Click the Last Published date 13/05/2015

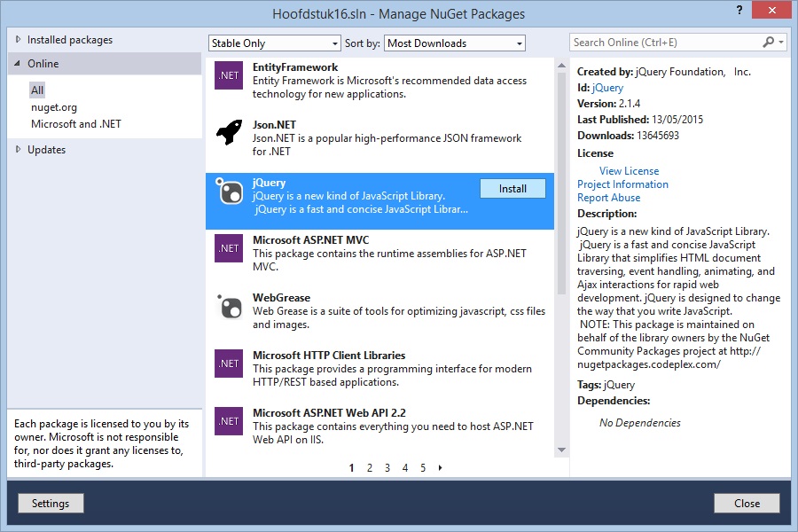click(x=677, y=120)
